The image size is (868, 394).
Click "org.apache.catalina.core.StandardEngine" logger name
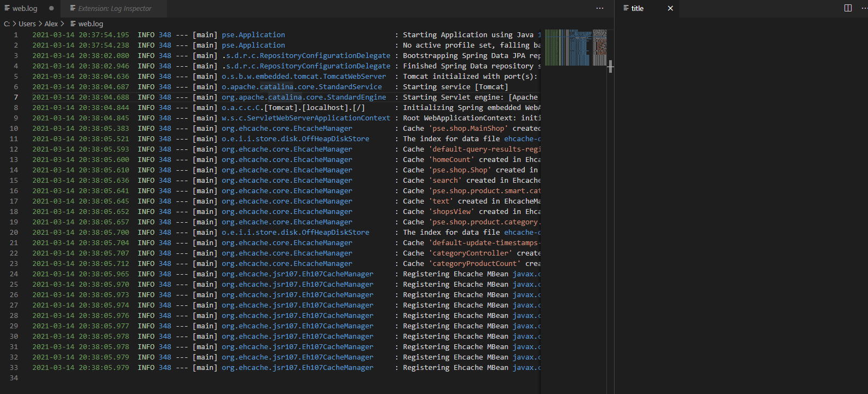304,97
